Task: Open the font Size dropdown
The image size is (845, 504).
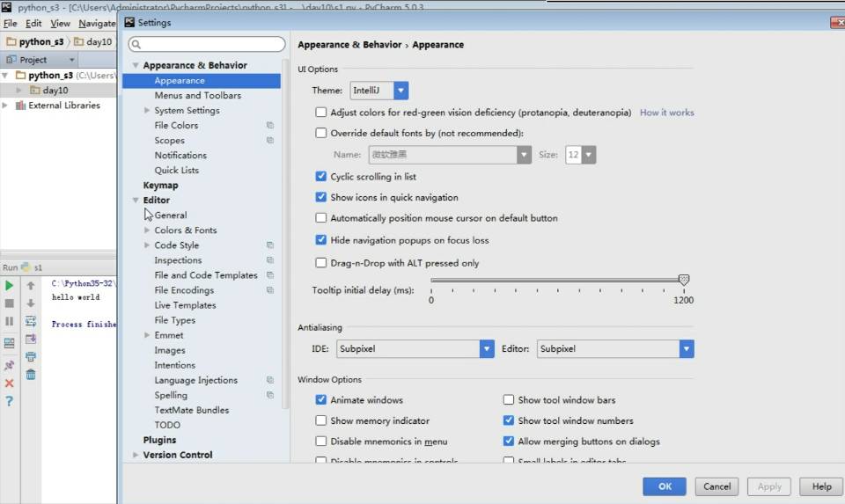Action: (580, 155)
